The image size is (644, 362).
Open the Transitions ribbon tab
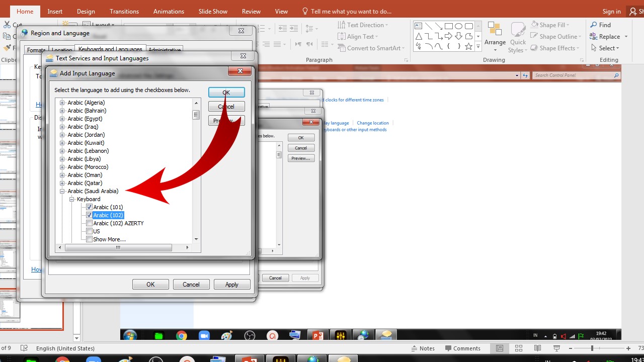click(124, 11)
